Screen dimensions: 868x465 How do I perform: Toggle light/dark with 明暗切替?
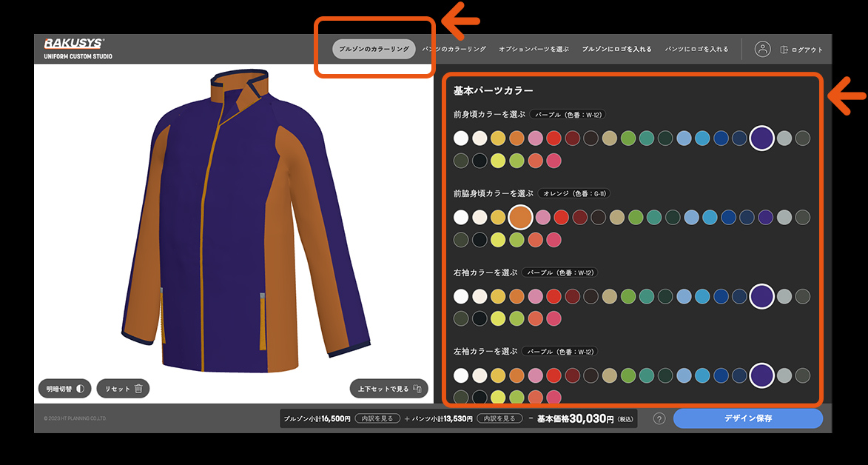pos(64,389)
